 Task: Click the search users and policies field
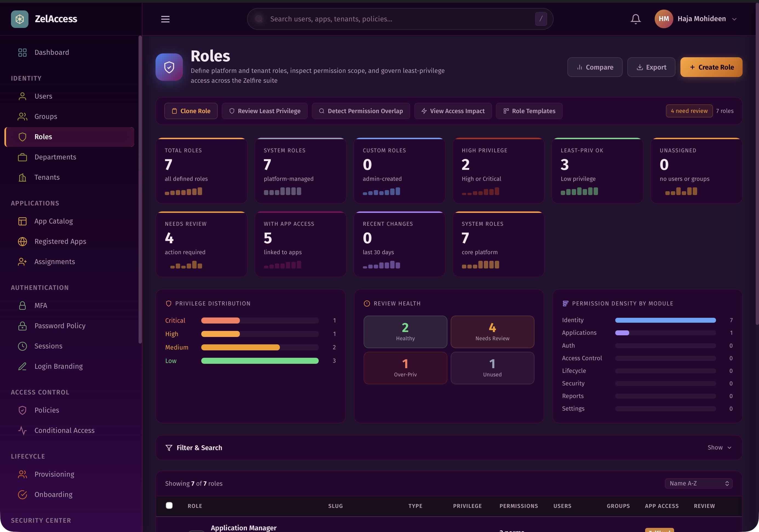(x=397, y=19)
